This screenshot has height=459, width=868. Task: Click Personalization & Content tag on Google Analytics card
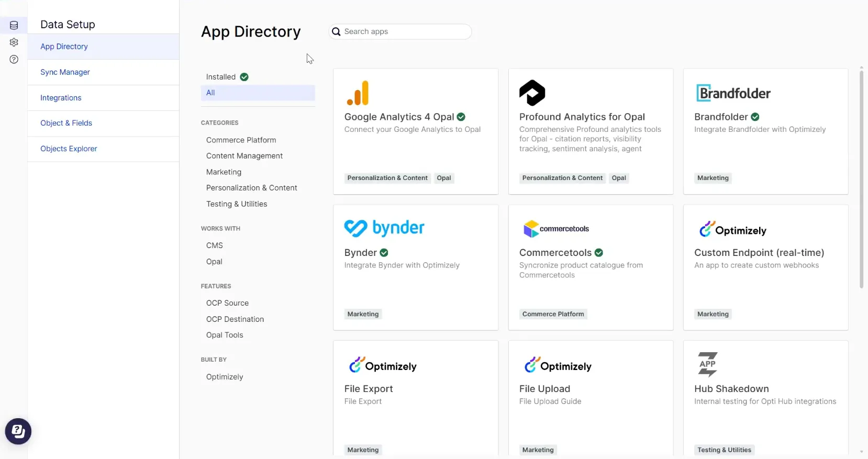(x=387, y=178)
